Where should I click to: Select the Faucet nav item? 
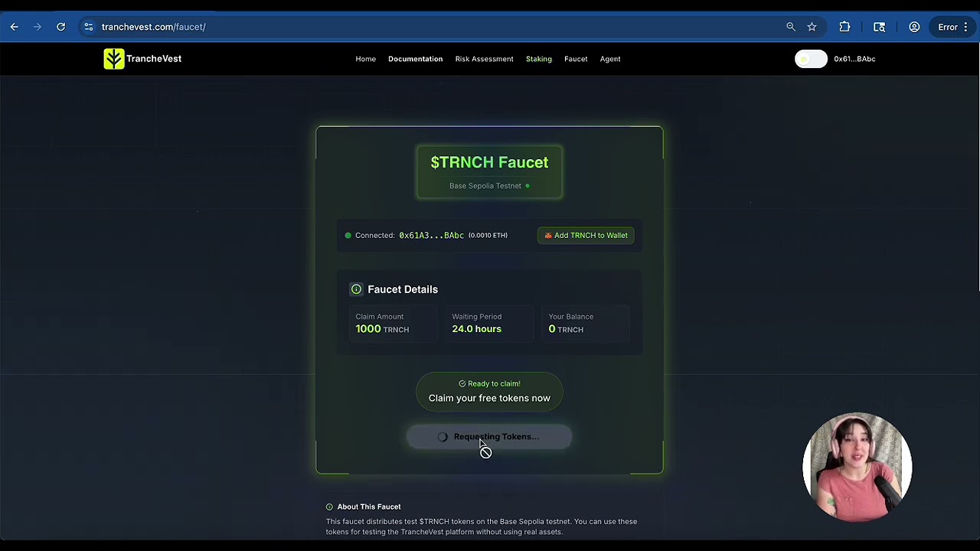tap(576, 59)
